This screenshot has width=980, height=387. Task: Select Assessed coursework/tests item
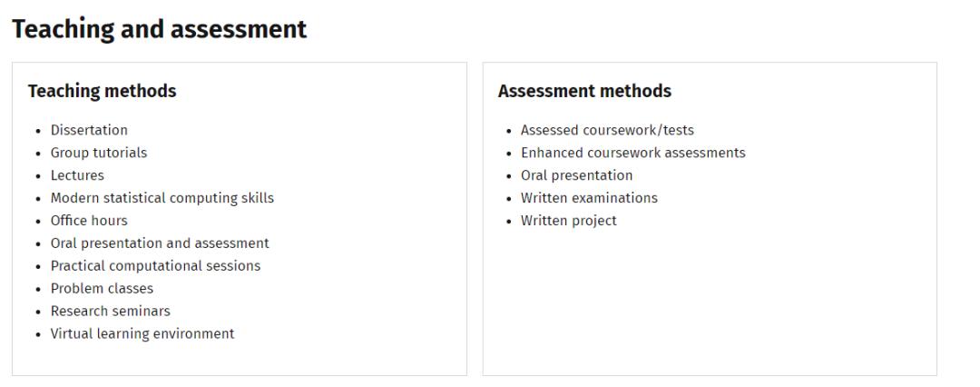point(607,130)
